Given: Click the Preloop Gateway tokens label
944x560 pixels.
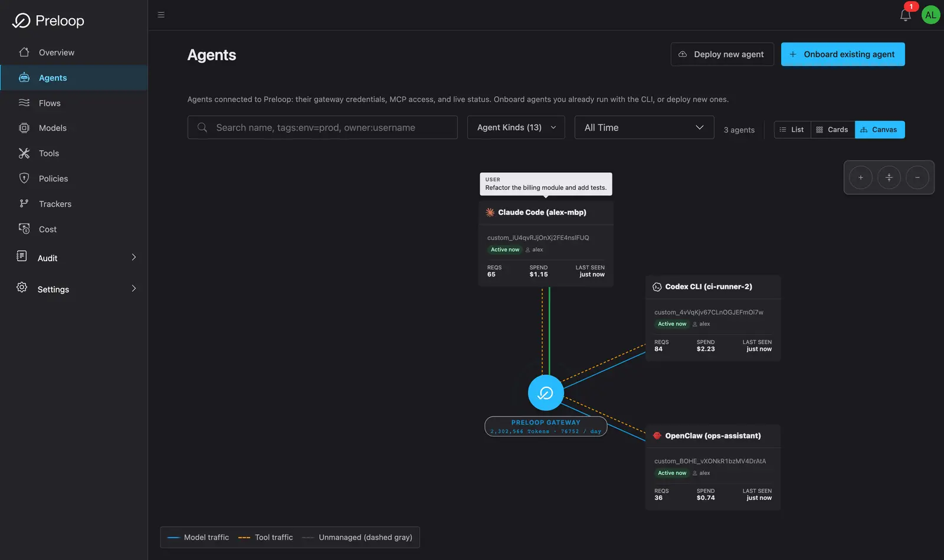Looking at the screenshot, I should [x=546, y=427].
